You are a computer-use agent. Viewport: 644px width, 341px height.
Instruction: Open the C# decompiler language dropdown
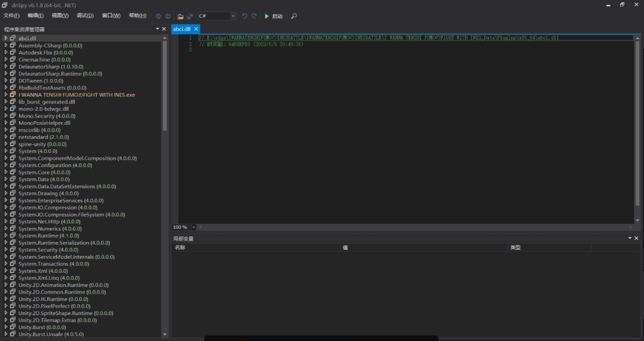[234, 16]
